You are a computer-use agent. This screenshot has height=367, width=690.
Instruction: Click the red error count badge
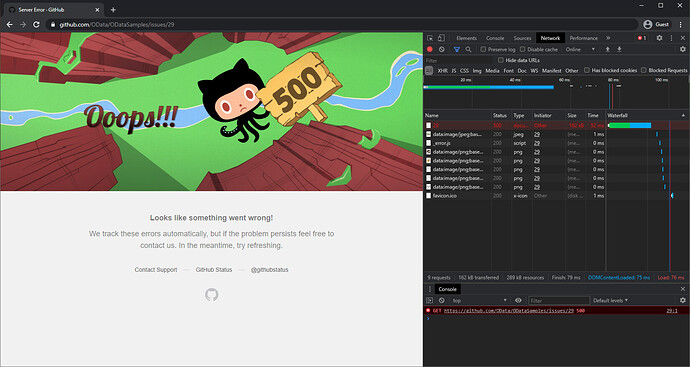(x=642, y=38)
